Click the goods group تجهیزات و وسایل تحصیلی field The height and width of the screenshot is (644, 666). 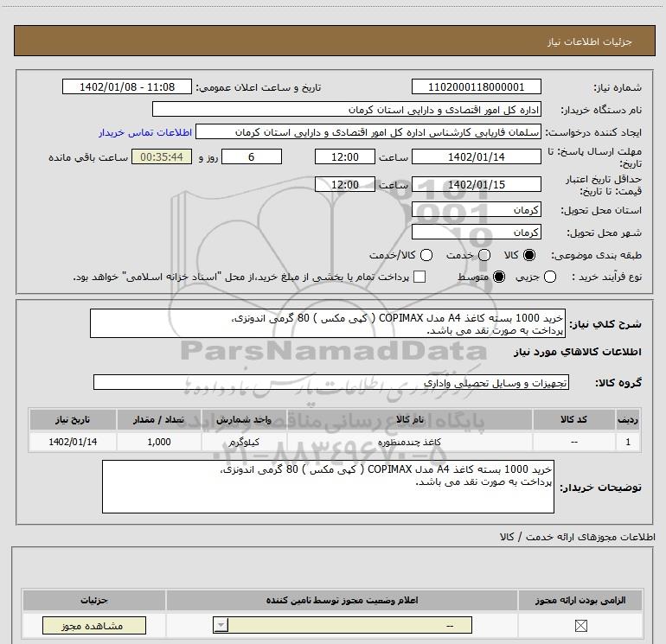(x=331, y=382)
